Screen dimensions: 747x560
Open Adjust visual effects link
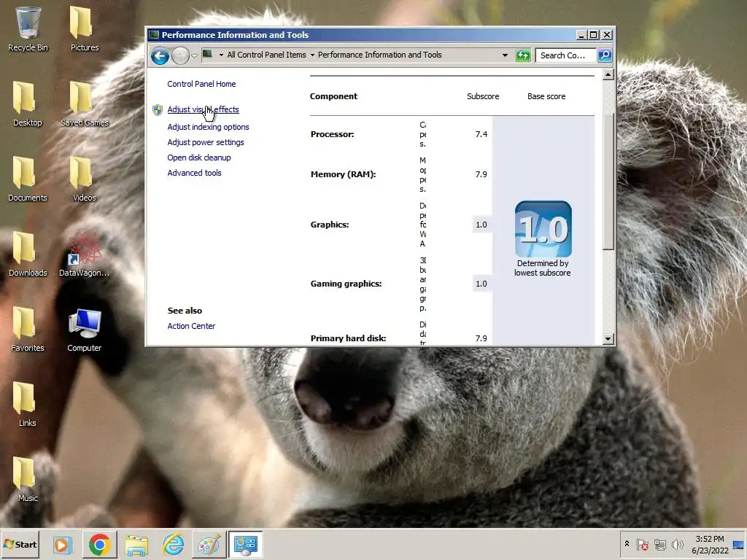tap(203, 109)
